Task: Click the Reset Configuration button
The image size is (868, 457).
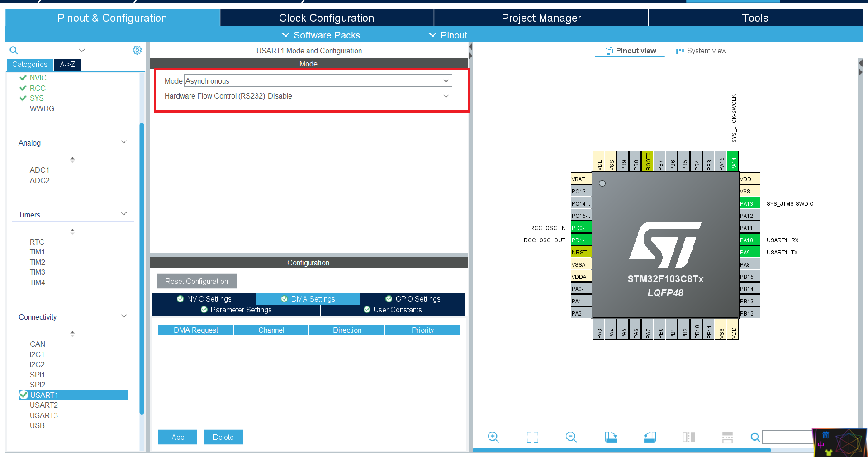Action: point(197,281)
